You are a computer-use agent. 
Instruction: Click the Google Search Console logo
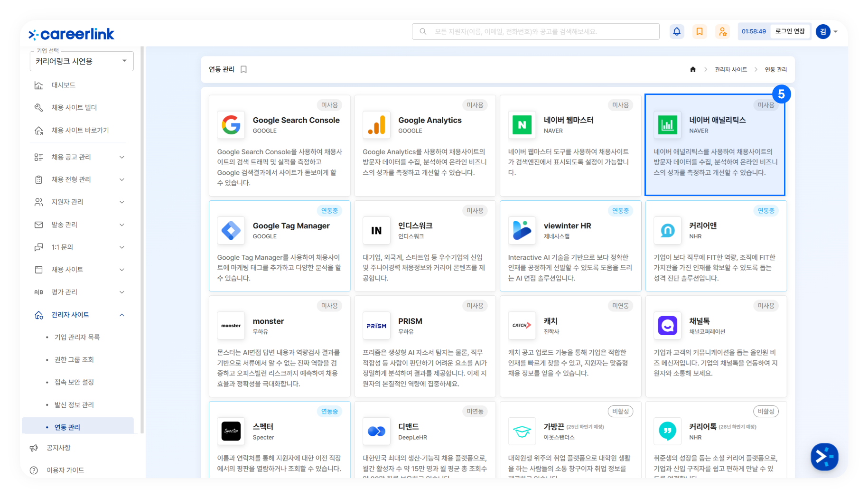click(231, 125)
